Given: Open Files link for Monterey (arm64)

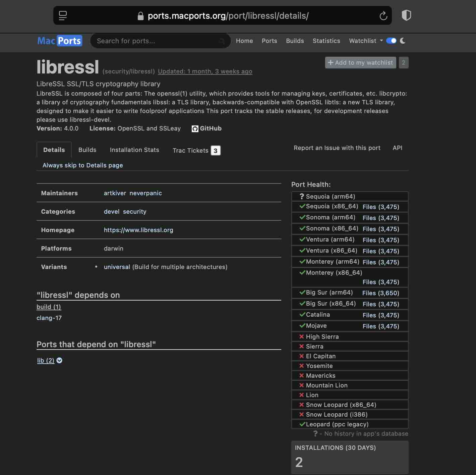Looking at the screenshot, I should 381,262.
